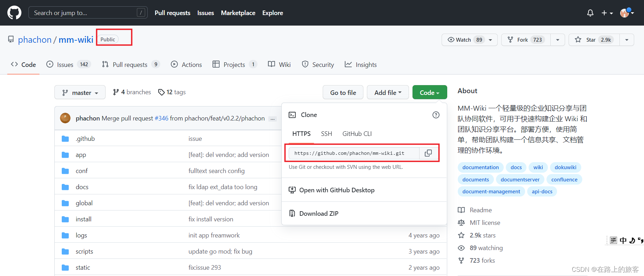Open the conf folder

pos(82,171)
